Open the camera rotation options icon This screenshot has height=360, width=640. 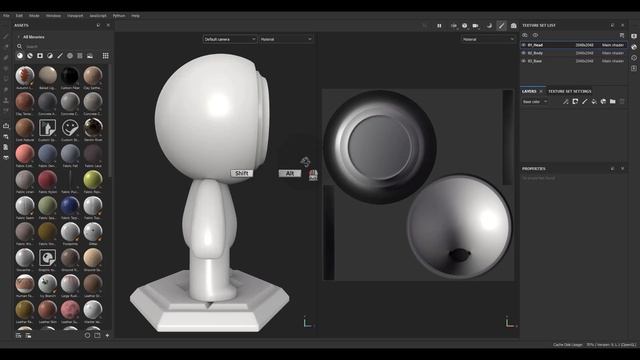(464, 26)
